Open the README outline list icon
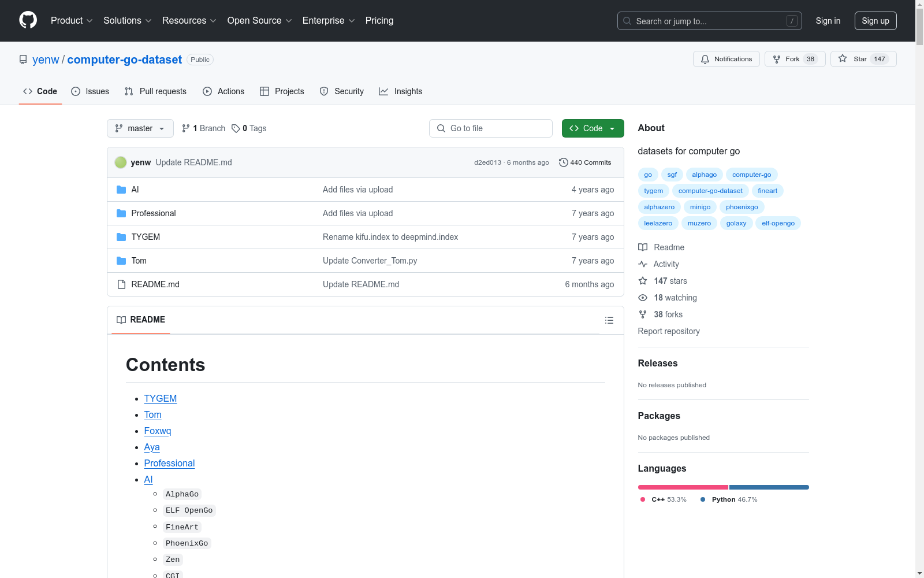Viewport: 924px width, 578px height. pos(609,320)
